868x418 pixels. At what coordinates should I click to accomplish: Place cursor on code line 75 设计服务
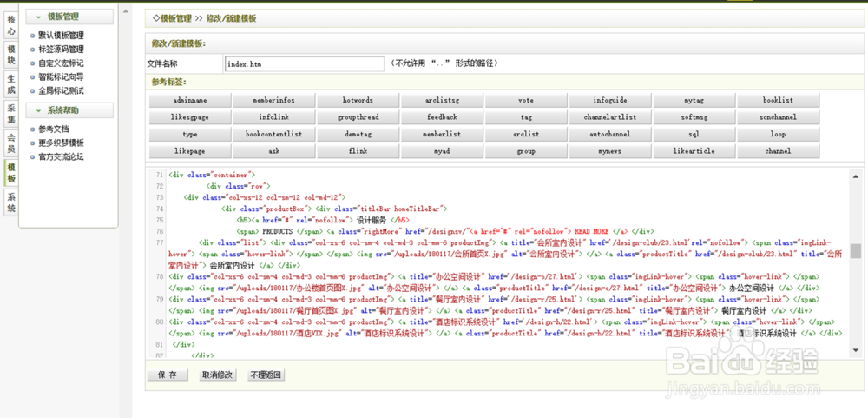372,220
